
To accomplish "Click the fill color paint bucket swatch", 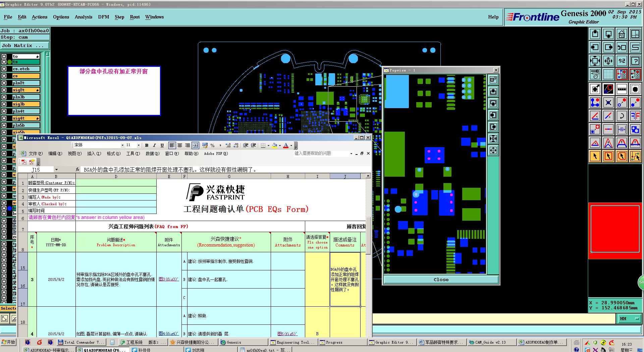I will (x=274, y=145).
